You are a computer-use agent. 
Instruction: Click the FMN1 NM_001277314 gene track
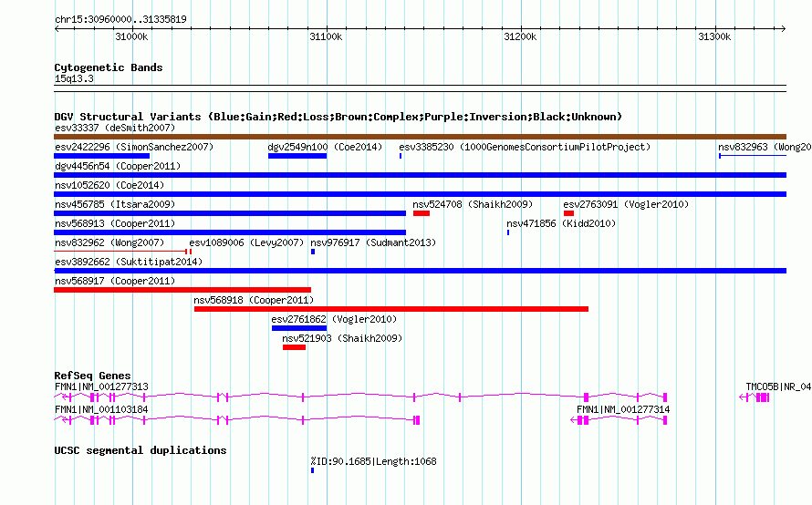(x=619, y=419)
